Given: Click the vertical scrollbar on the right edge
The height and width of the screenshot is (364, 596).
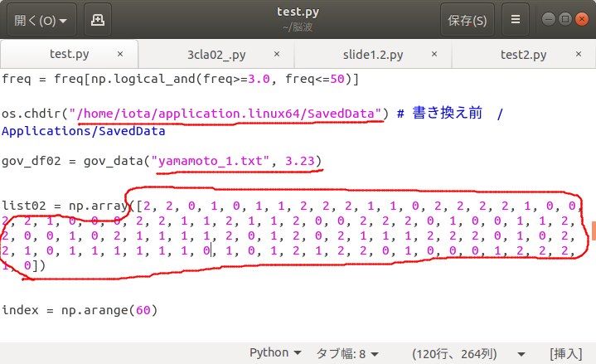Looking at the screenshot, I should 592,228.
